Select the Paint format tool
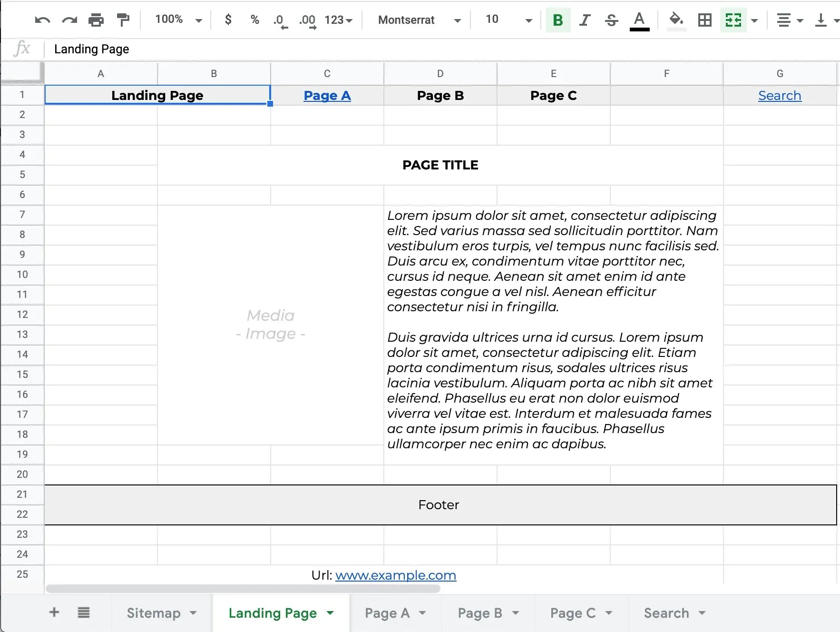This screenshot has width=840, height=632. pos(123,20)
